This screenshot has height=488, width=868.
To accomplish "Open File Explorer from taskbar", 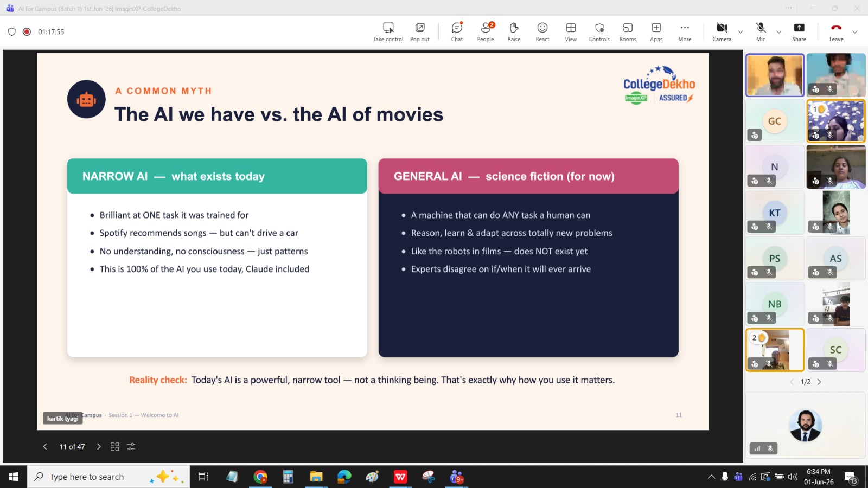I will point(316,477).
